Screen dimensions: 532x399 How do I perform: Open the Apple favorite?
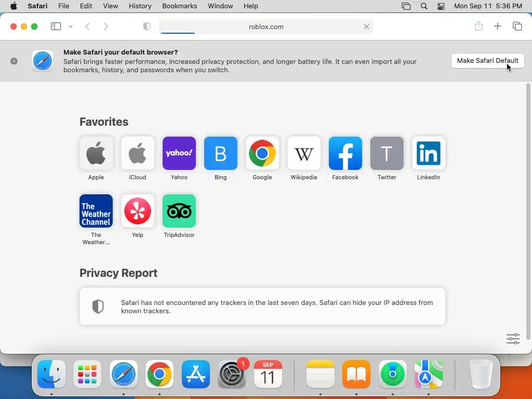(96, 153)
